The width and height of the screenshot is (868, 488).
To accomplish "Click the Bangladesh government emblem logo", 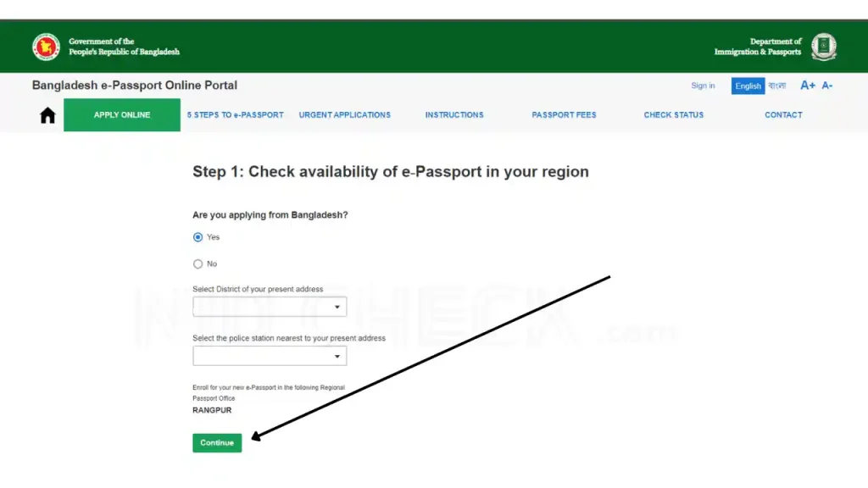I will click(x=46, y=47).
